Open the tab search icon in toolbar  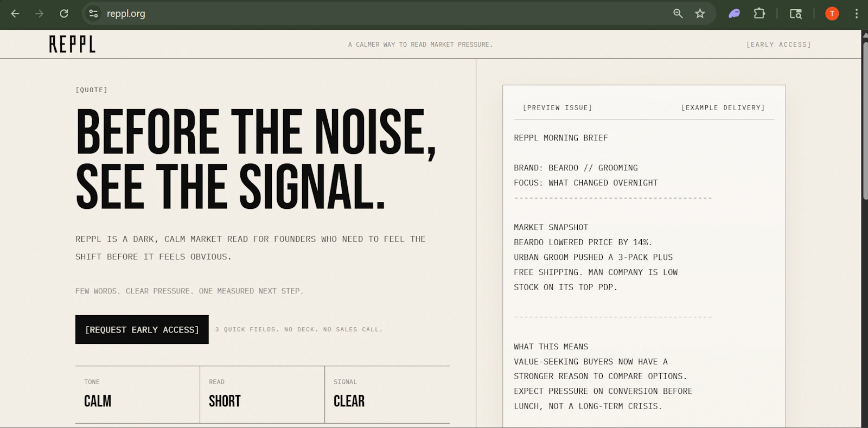click(x=796, y=14)
